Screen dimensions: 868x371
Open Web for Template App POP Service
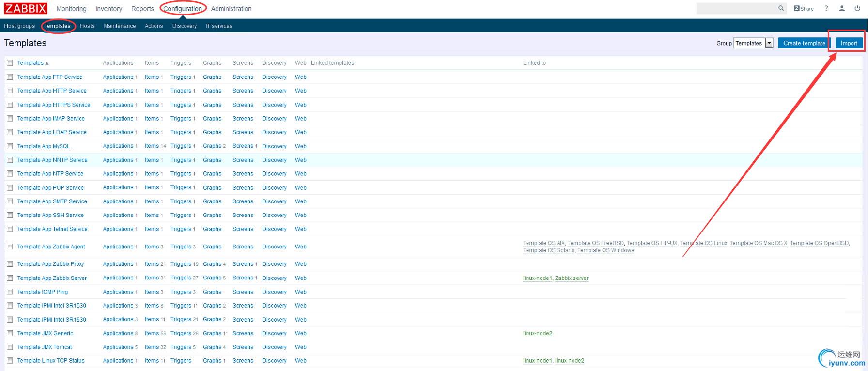301,188
